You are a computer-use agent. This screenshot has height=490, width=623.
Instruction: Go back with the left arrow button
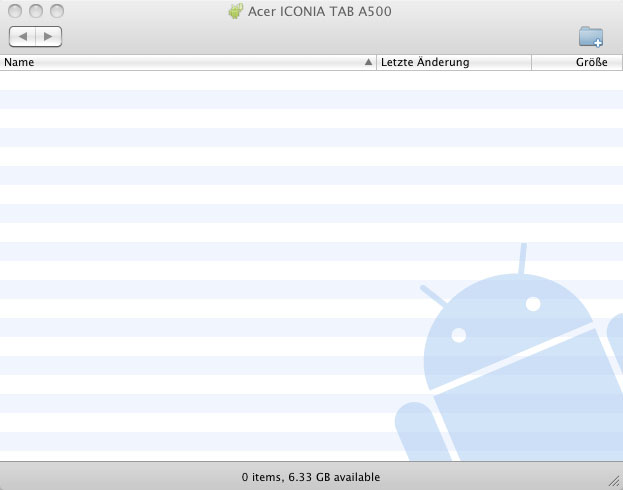[x=22, y=37]
